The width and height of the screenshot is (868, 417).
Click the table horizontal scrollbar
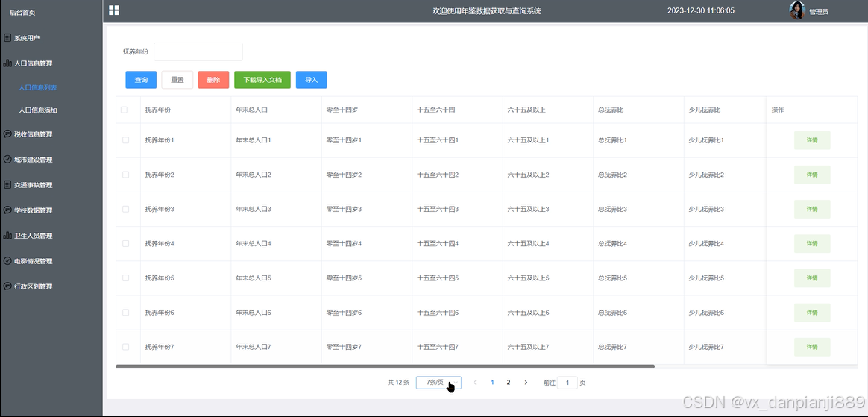[386, 366]
